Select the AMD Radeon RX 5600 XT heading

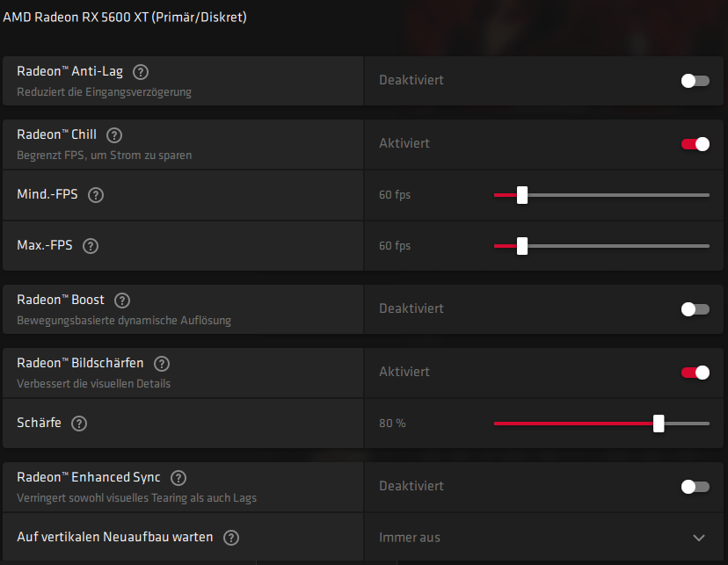point(125,18)
